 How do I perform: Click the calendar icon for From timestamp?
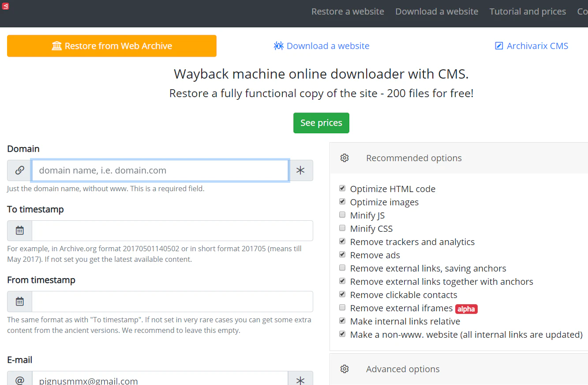[x=19, y=302]
